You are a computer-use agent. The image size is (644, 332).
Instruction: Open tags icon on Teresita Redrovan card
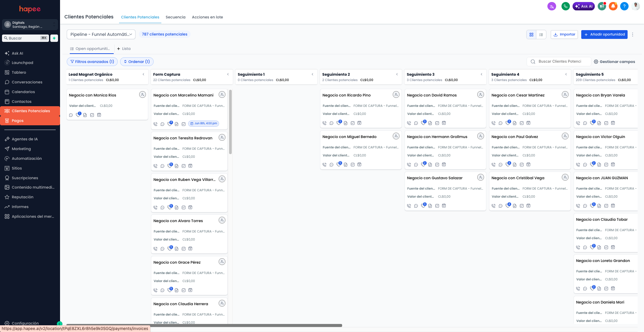point(170,165)
